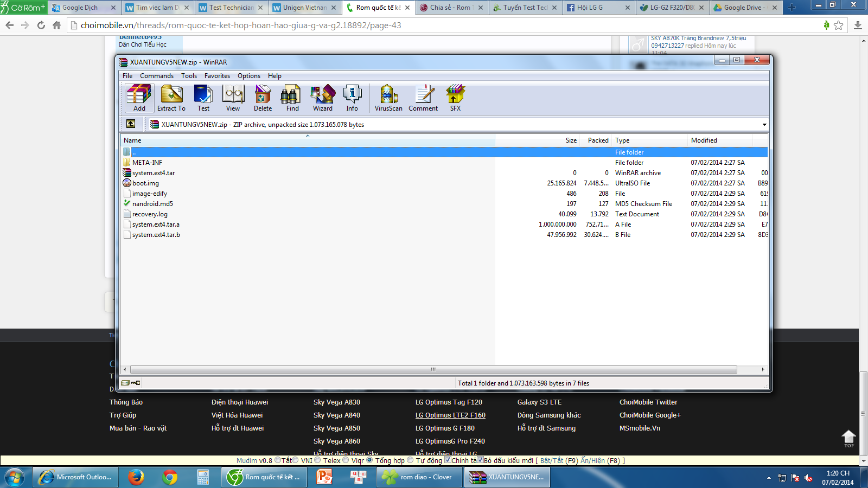Click the Delete files toolbar icon
The height and width of the screenshot is (488, 868).
coord(263,98)
